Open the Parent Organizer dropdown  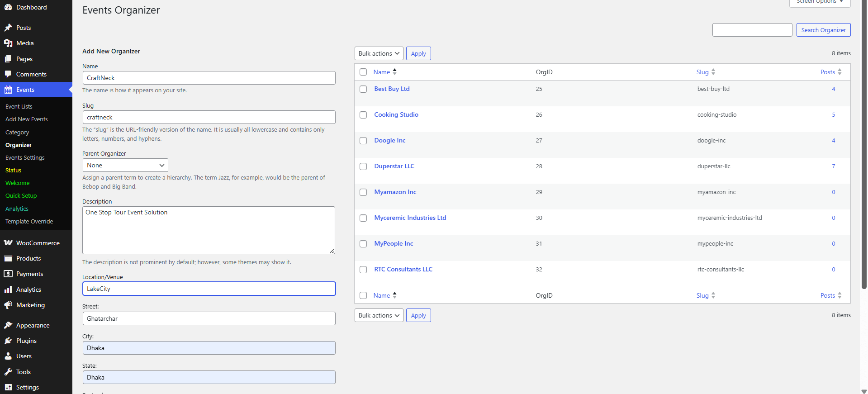(x=125, y=165)
